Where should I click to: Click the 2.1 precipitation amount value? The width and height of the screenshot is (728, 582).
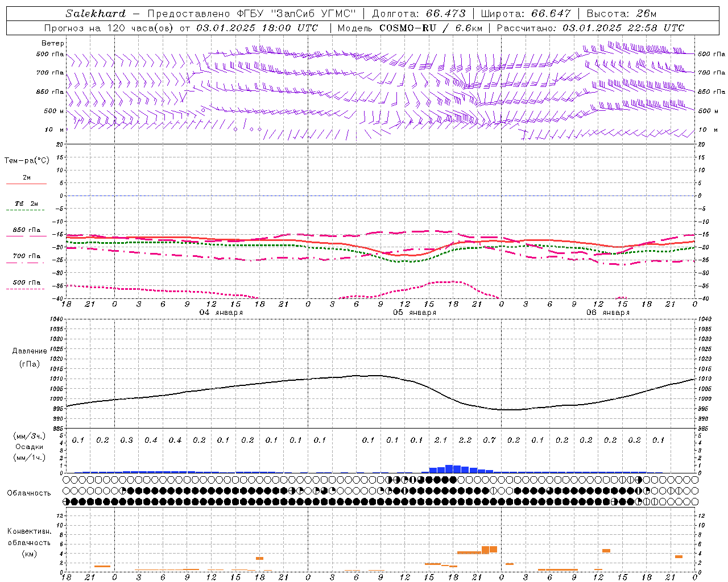click(x=441, y=440)
